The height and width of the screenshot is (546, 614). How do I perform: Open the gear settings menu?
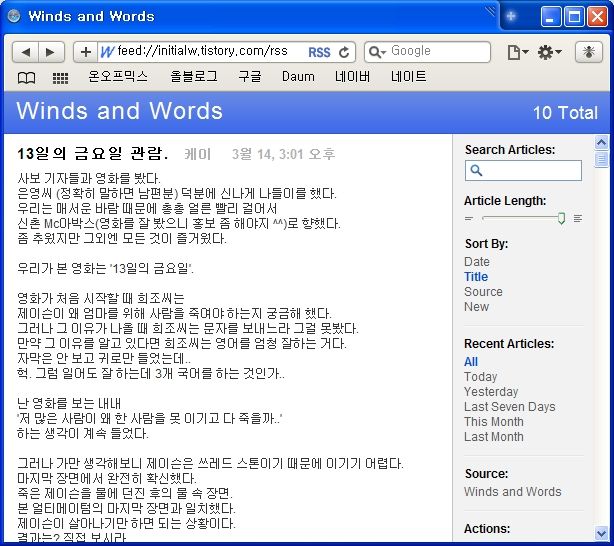pos(549,52)
